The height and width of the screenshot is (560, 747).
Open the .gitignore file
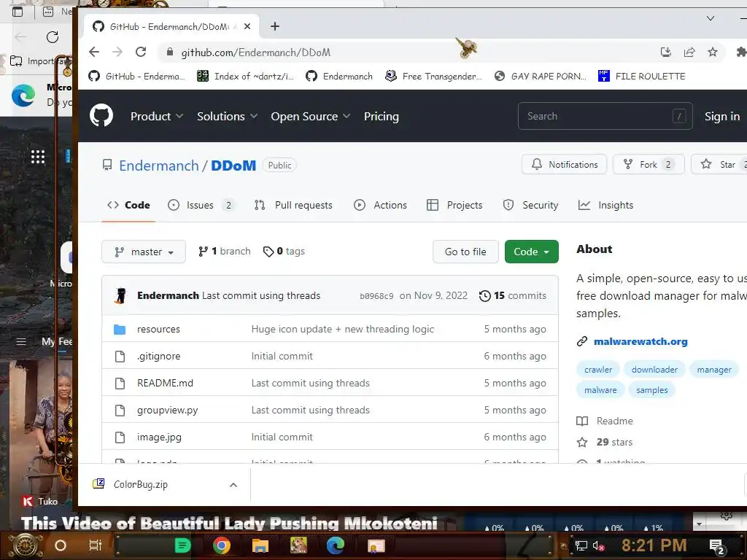pos(158,356)
